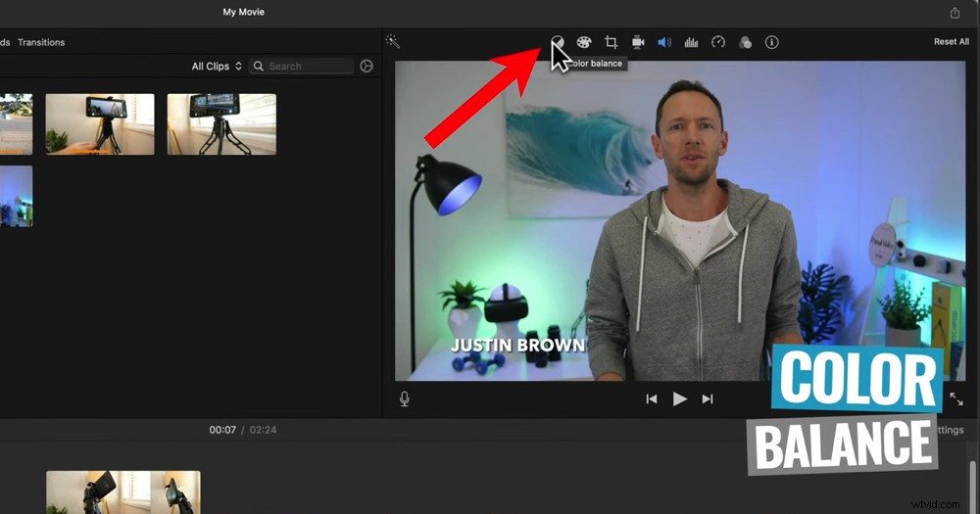Open Clip filter and audio effects
The width and height of the screenshot is (980, 514).
745,42
